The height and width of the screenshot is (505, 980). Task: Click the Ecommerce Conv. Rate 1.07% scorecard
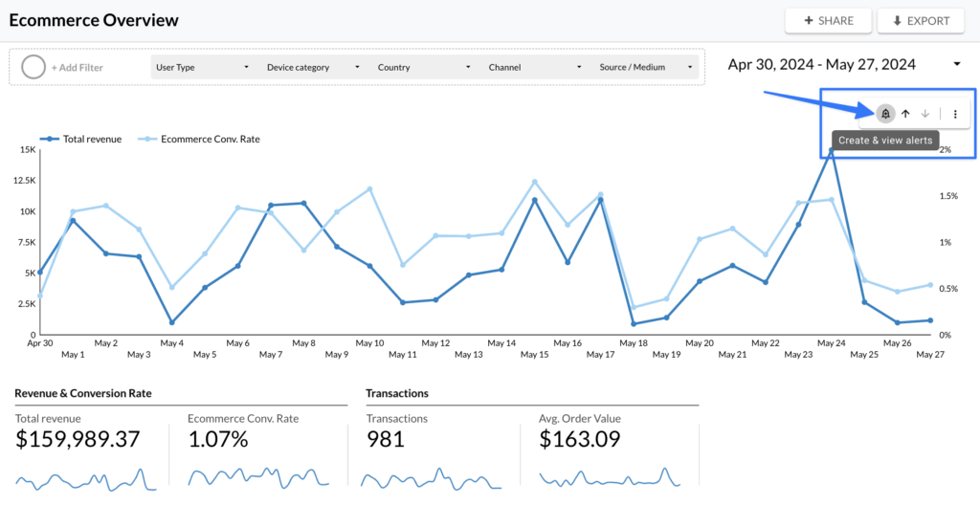[x=218, y=440]
